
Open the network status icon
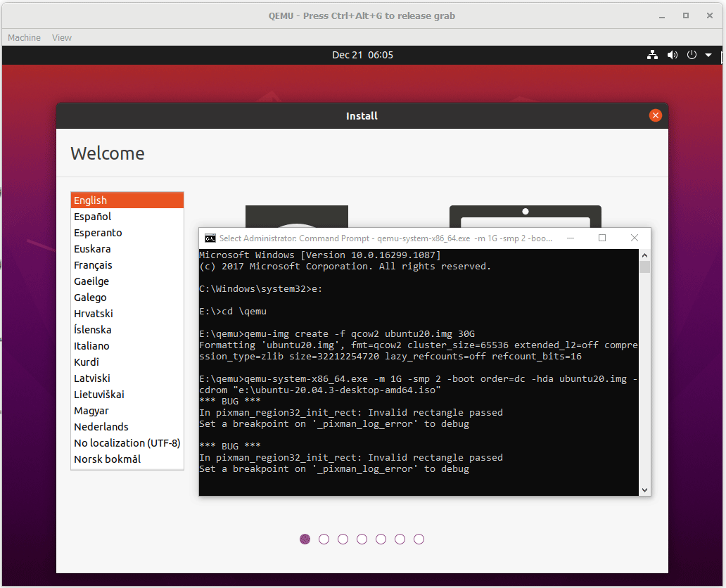(x=652, y=54)
